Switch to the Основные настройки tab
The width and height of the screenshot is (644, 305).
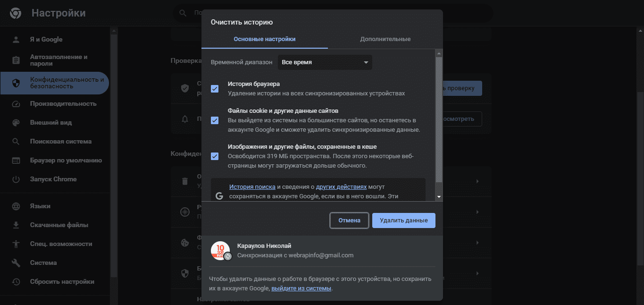coord(265,39)
